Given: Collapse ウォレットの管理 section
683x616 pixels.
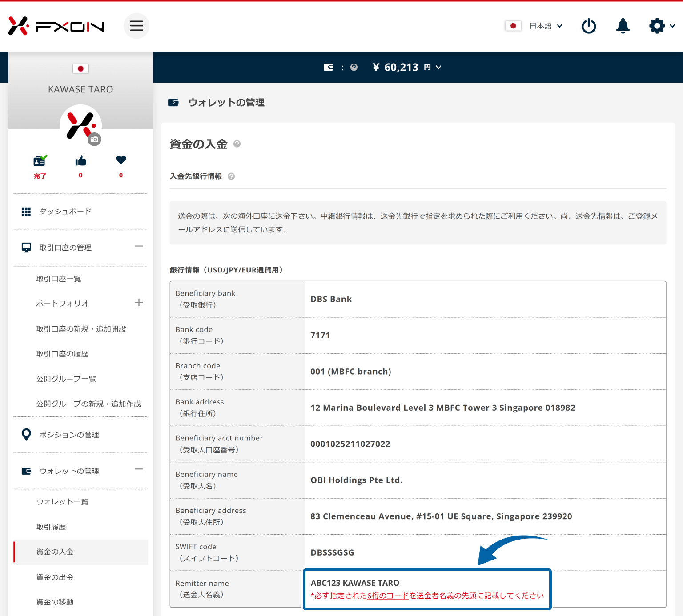Looking at the screenshot, I should pos(139,469).
